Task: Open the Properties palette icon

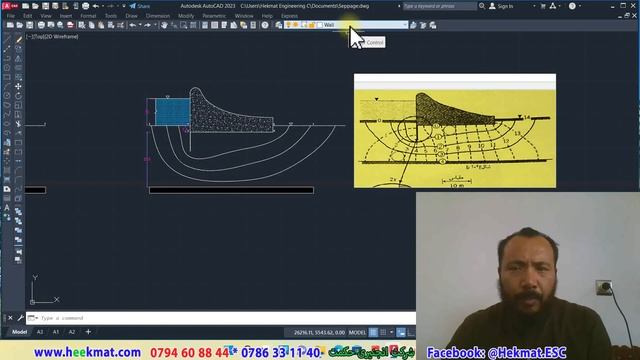Action: [x=205, y=25]
